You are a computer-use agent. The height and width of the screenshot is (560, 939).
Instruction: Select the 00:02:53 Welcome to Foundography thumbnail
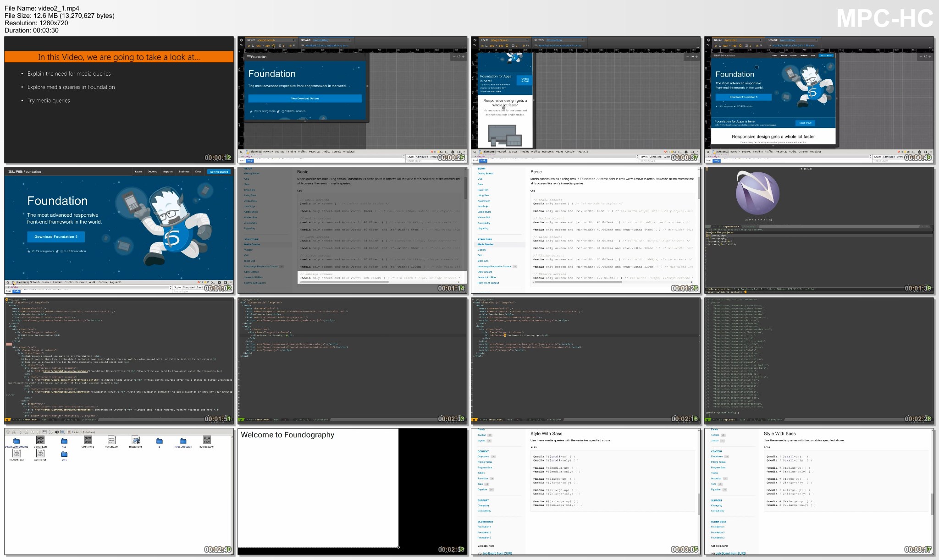tap(353, 492)
